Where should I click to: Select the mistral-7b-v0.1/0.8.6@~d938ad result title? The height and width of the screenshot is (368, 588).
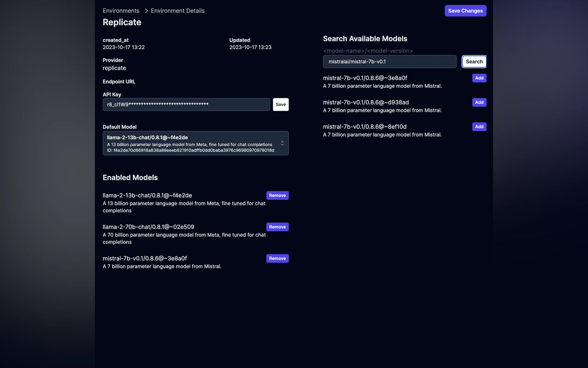(x=366, y=102)
